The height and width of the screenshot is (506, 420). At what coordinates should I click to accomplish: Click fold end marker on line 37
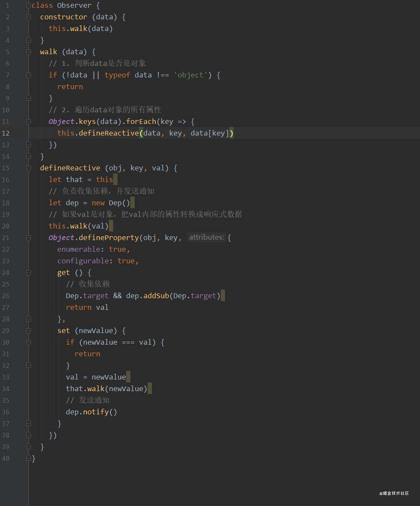(28, 424)
